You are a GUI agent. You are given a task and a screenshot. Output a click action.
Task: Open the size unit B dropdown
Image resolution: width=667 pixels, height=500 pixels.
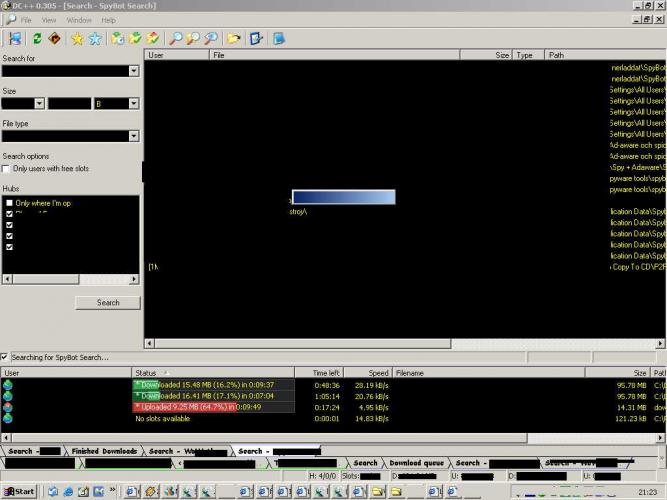click(x=132, y=103)
